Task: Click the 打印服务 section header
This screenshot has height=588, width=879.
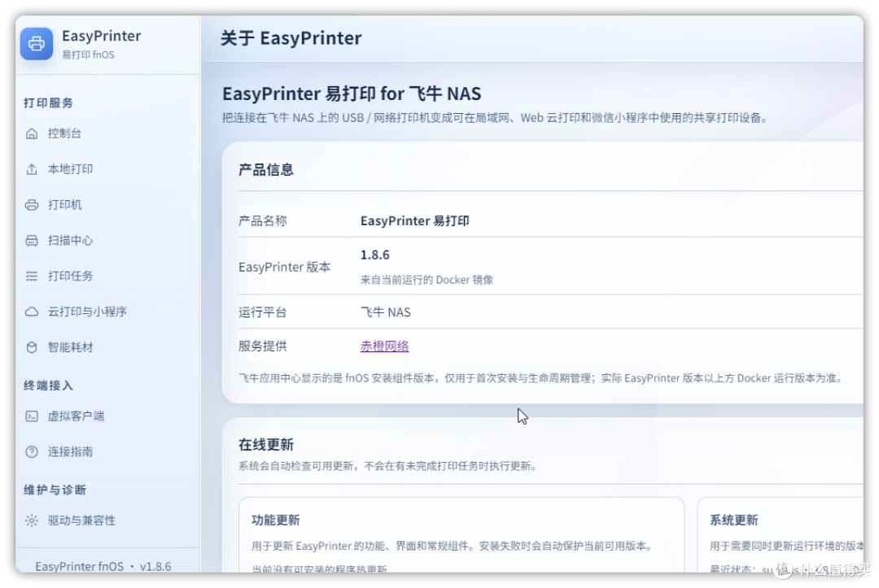Action: pos(48,103)
